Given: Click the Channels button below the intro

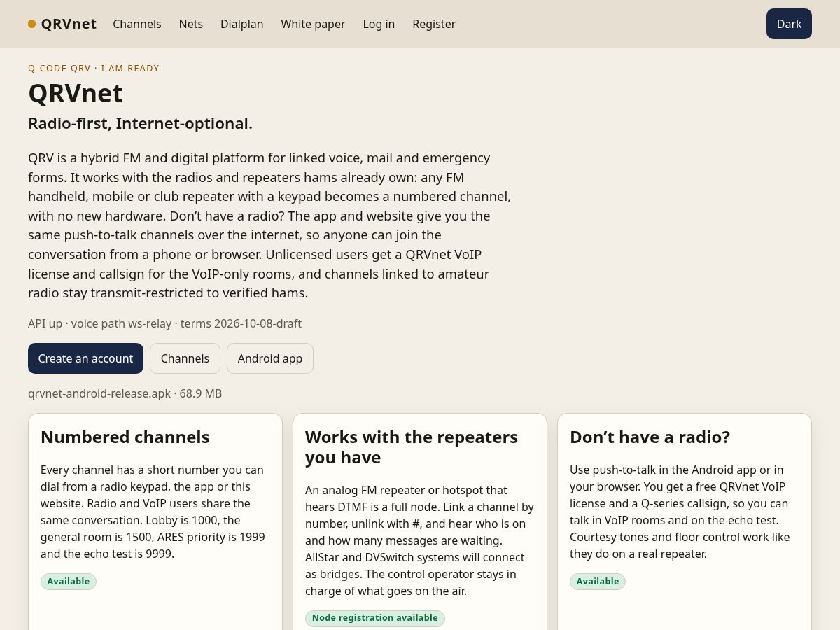Looking at the screenshot, I should click(185, 358).
